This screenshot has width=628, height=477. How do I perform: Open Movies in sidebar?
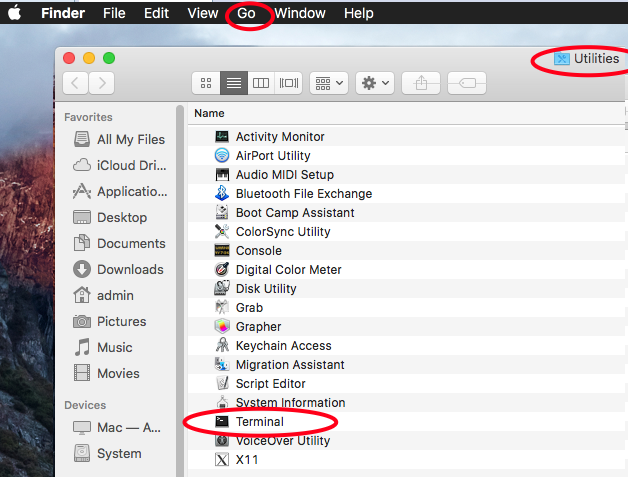(107, 374)
